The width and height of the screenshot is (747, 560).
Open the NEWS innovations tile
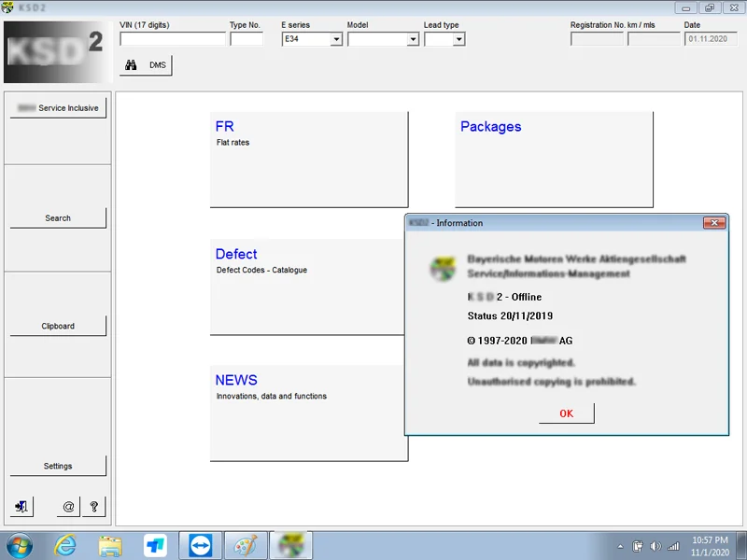pos(309,413)
